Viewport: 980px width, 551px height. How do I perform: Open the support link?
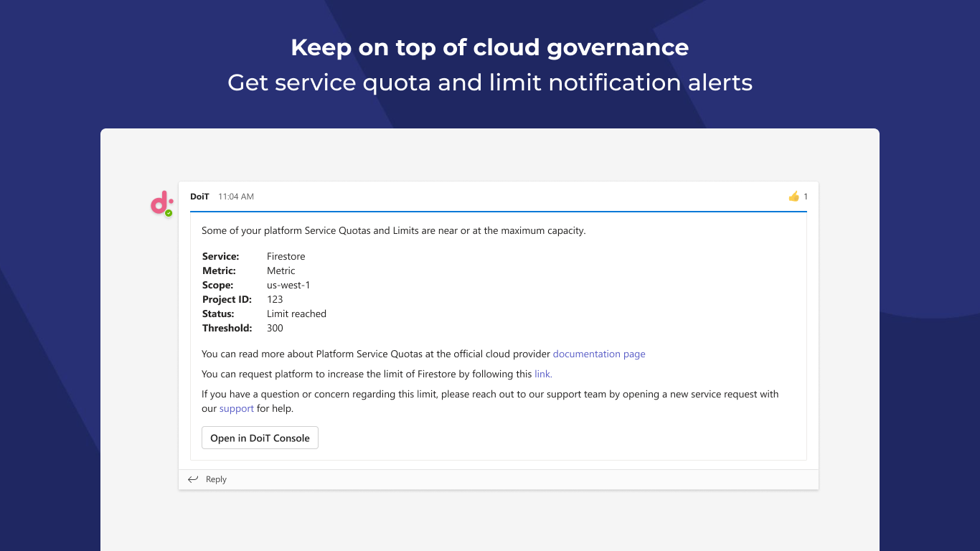237,408
